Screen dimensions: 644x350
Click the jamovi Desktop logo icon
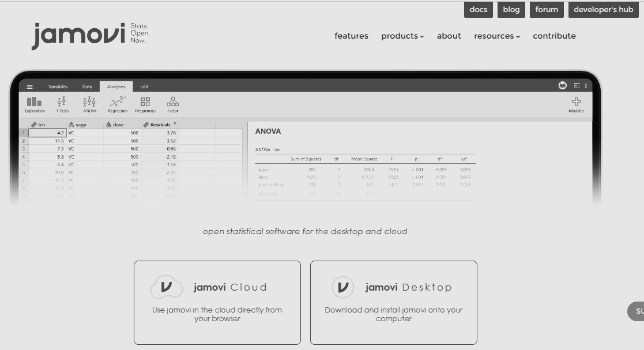342,287
